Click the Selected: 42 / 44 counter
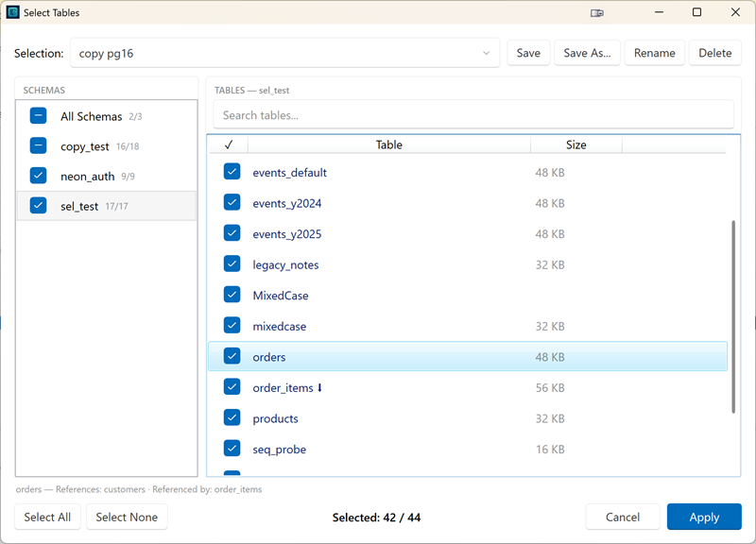Image resolution: width=756 pixels, height=544 pixels. click(x=376, y=518)
